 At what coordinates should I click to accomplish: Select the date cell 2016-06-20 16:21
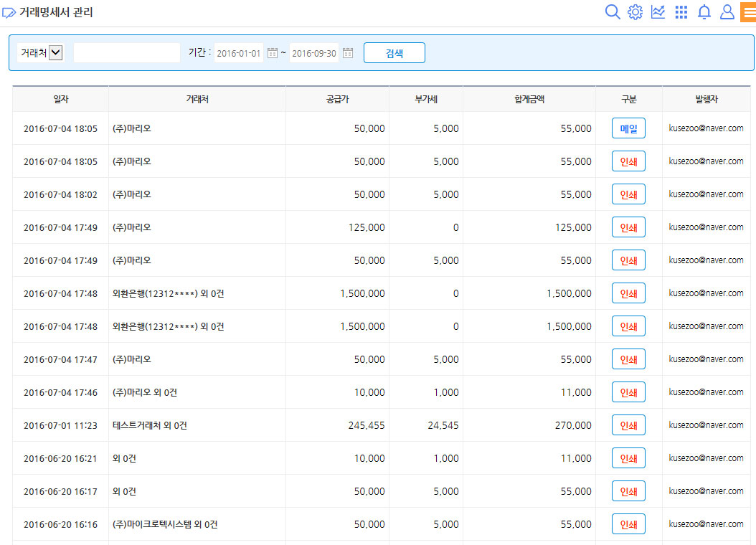point(60,459)
